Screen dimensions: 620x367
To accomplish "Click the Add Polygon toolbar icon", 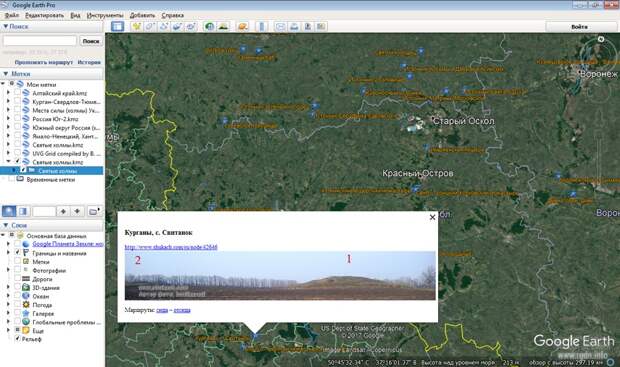I will 150,26.
